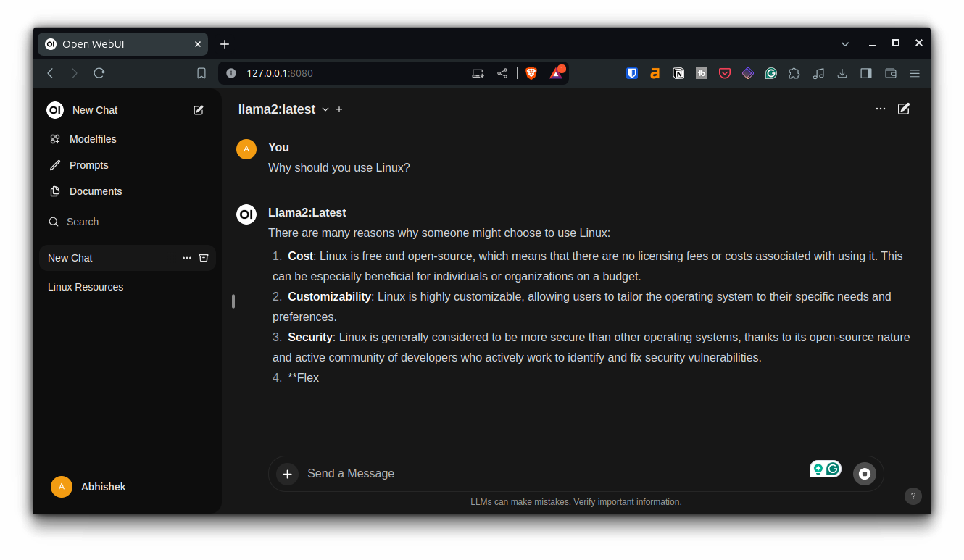Click the plus icon beside the model name

(x=338, y=109)
